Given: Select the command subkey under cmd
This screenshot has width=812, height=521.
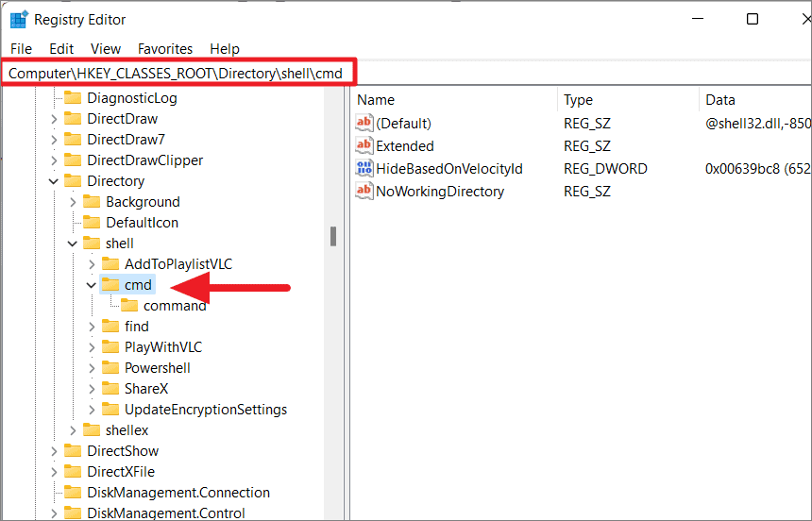Looking at the screenshot, I should point(175,306).
